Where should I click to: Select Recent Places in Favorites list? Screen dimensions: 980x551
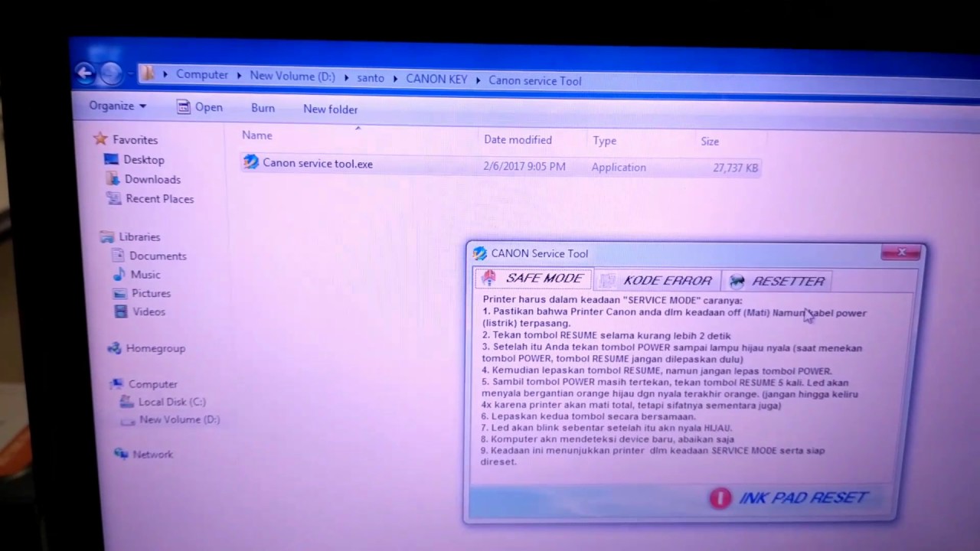(x=159, y=199)
